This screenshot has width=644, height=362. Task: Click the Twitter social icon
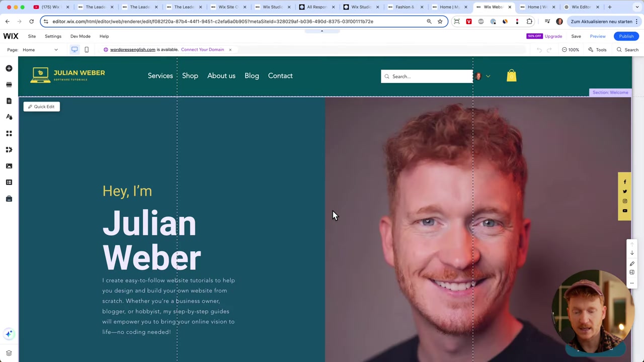625,192
